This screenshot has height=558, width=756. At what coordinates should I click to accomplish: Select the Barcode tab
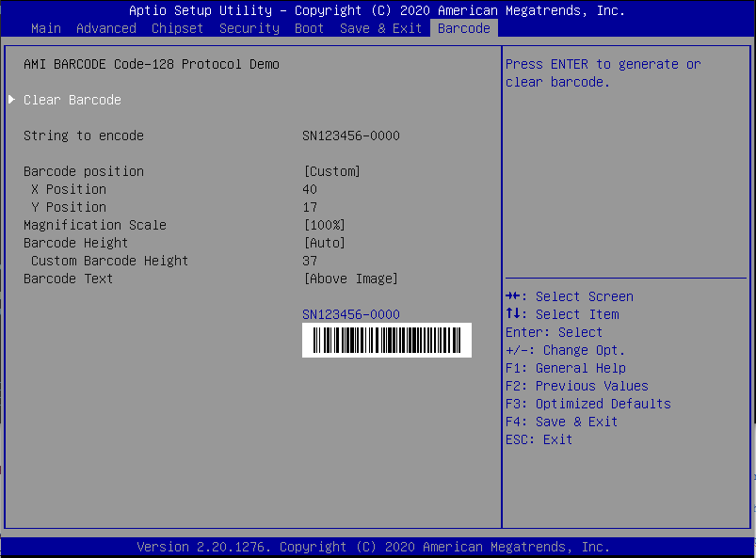click(463, 28)
